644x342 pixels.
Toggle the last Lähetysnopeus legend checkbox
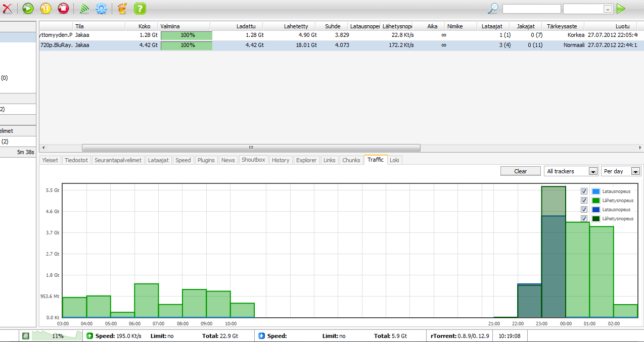coord(584,219)
